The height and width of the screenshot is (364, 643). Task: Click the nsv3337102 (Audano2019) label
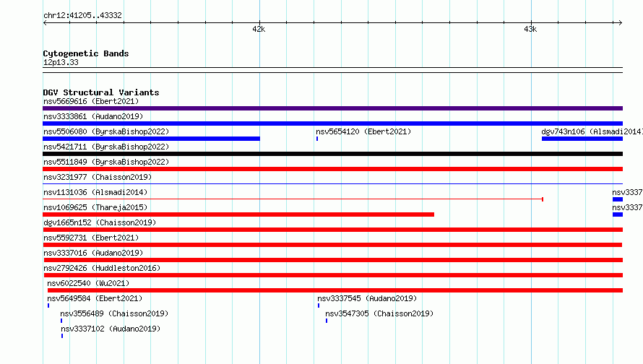click(111, 329)
